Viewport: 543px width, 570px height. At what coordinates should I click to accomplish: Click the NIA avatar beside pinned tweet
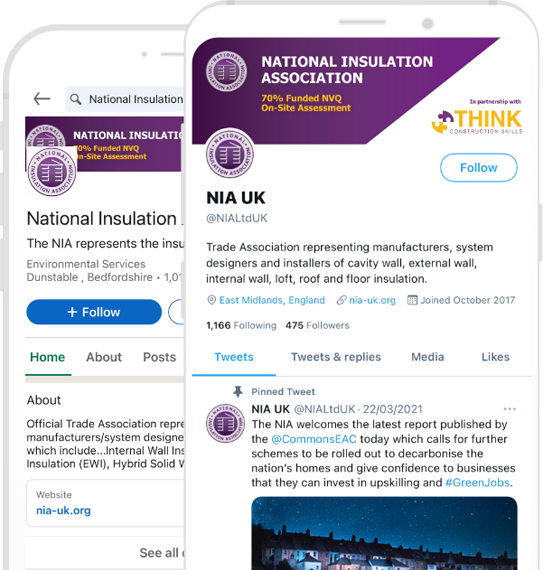point(225,423)
